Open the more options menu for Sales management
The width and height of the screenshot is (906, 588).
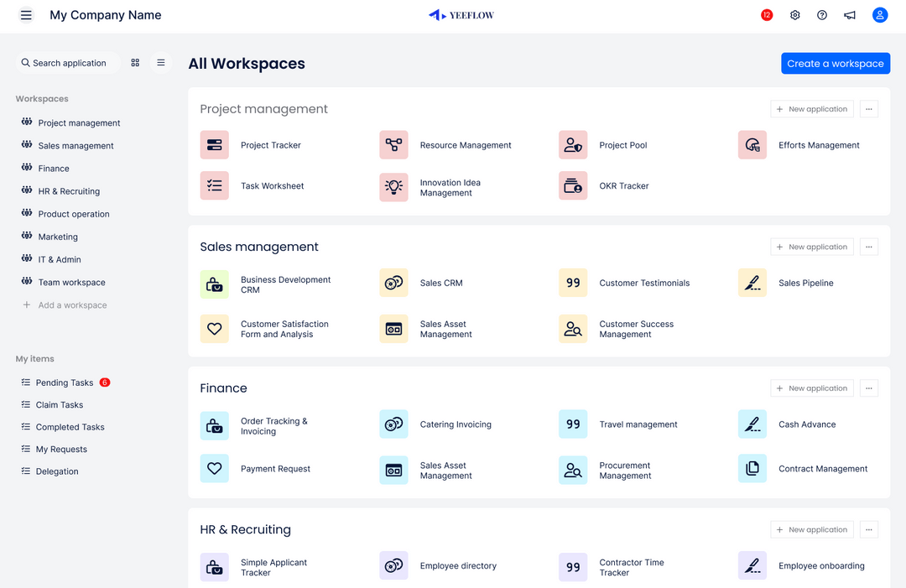pyautogui.click(x=869, y=246)
